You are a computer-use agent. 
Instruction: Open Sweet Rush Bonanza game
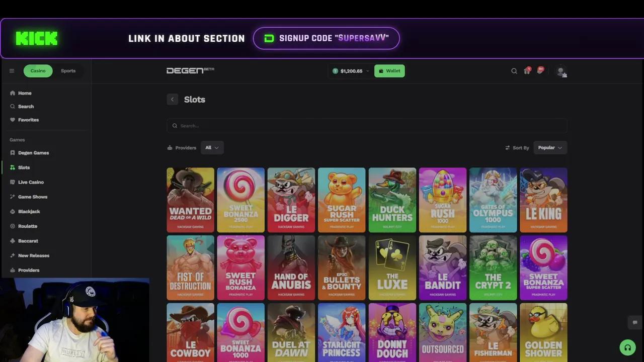(x=240, y=268)
